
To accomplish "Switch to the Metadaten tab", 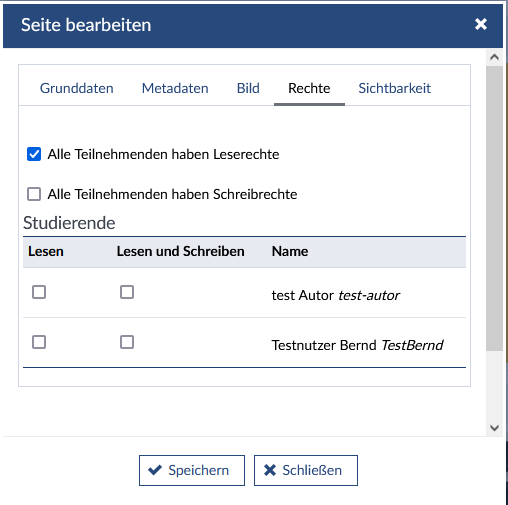I will point(175,88).
